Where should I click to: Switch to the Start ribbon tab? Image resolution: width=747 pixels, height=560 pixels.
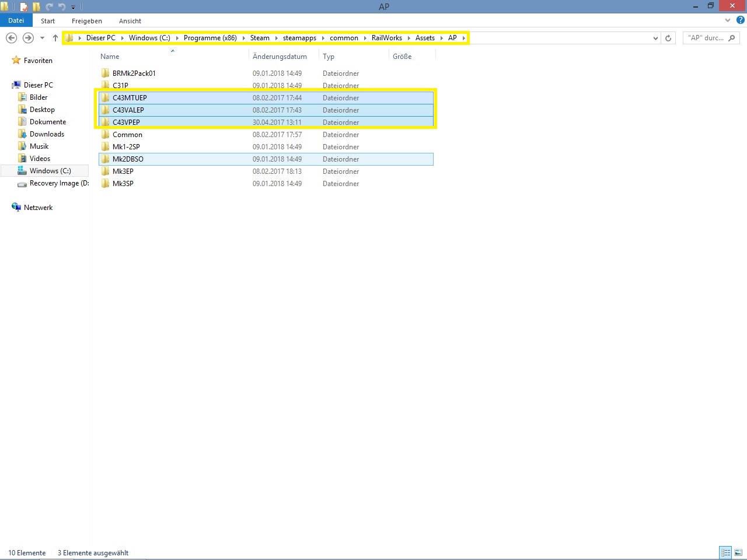[x=48, y=21]
